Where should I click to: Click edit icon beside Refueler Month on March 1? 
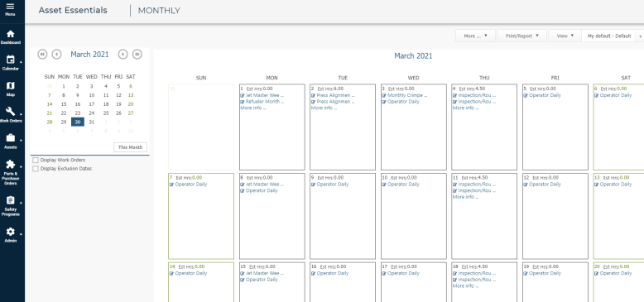coord(243,101)
